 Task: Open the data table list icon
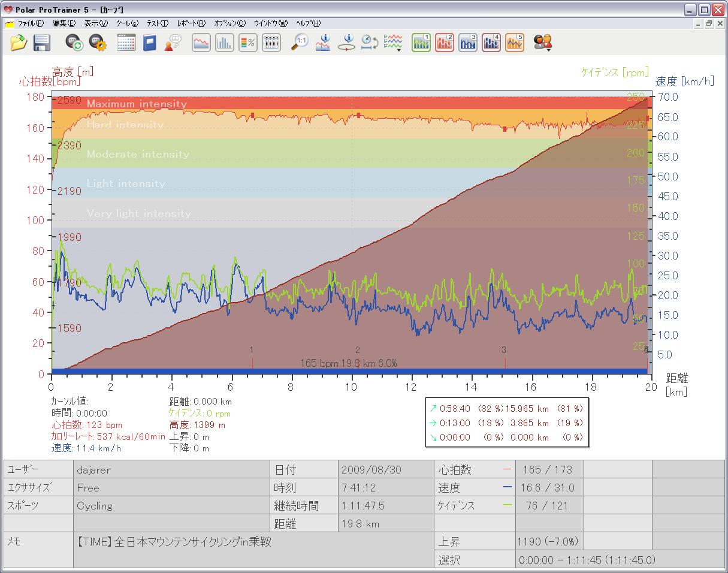click(x=271, y=43)
